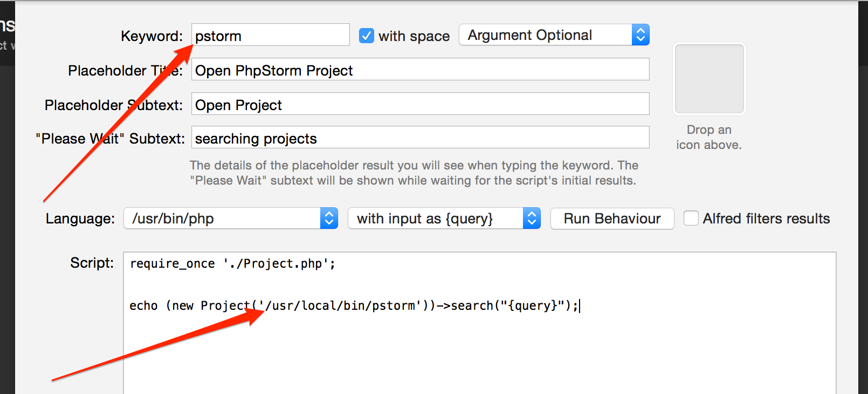
Task: Edit the Placeholder Subtext field
Action: tap(421, 104)
